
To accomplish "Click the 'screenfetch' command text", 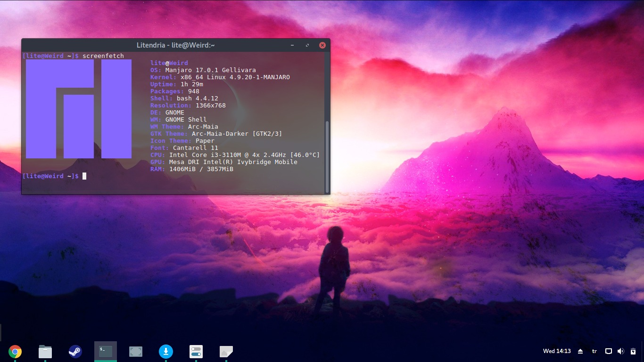I will point(103,56).
